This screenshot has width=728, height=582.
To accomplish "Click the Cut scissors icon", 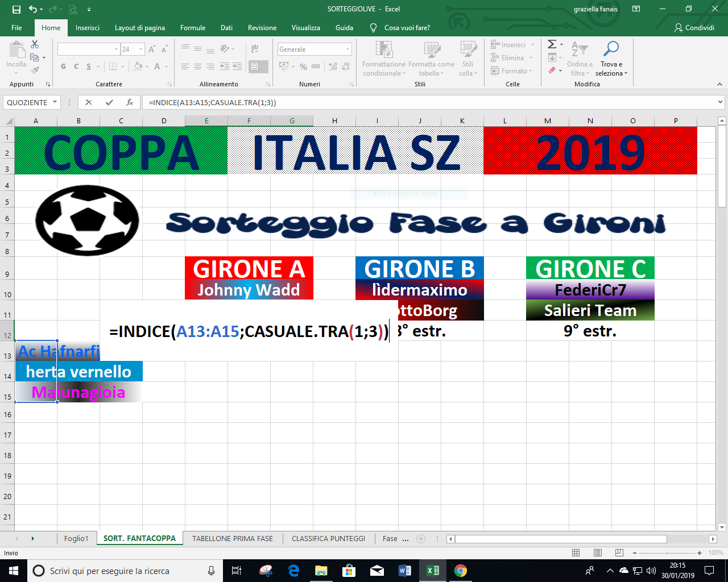I will pos(35,44).
